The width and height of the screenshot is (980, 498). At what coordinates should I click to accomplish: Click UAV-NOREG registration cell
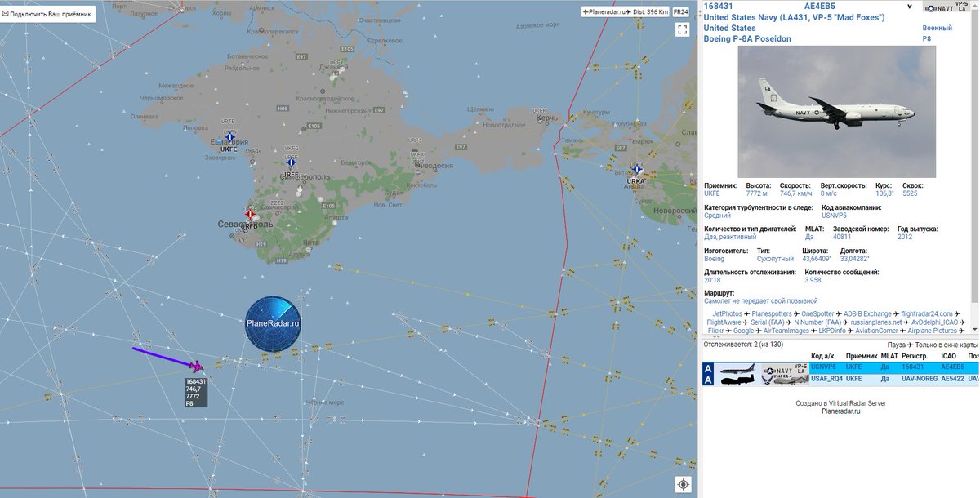point(920,379)
